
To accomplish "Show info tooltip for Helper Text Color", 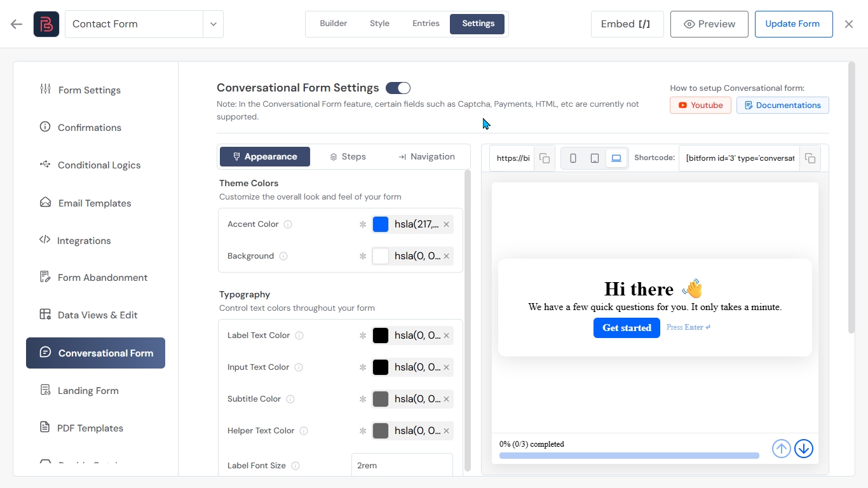I will (304, 431).
